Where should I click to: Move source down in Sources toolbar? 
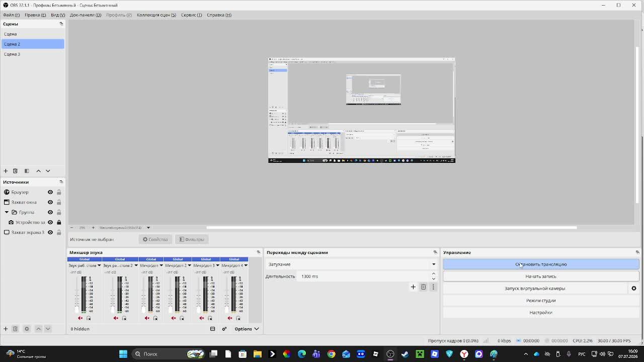coord(48,329)
